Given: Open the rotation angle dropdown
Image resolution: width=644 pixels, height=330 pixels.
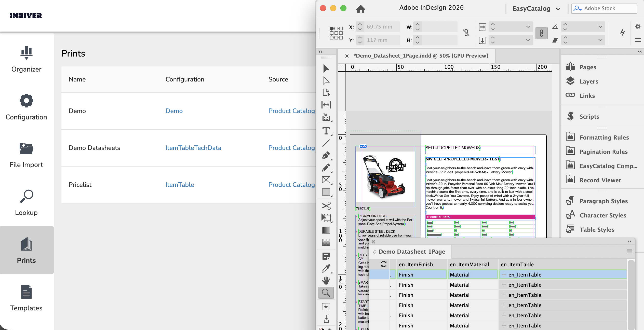Looking at the screenshot, I should 600,27.
